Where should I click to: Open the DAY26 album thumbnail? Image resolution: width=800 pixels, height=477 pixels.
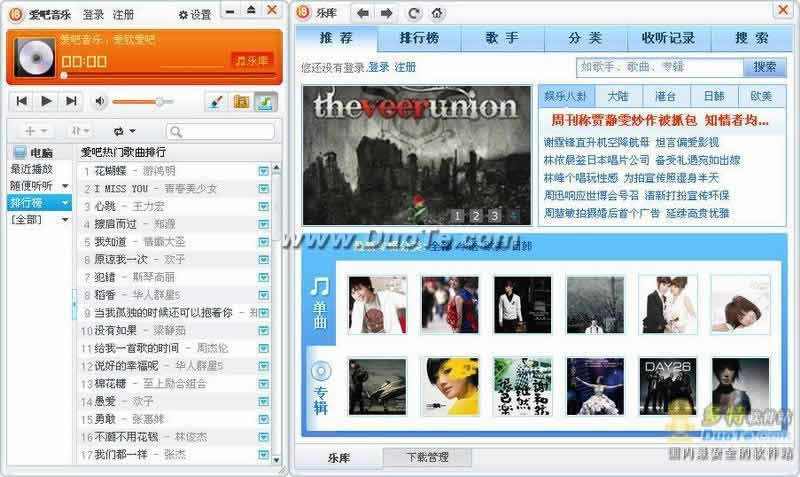click(x=667, y=386)
